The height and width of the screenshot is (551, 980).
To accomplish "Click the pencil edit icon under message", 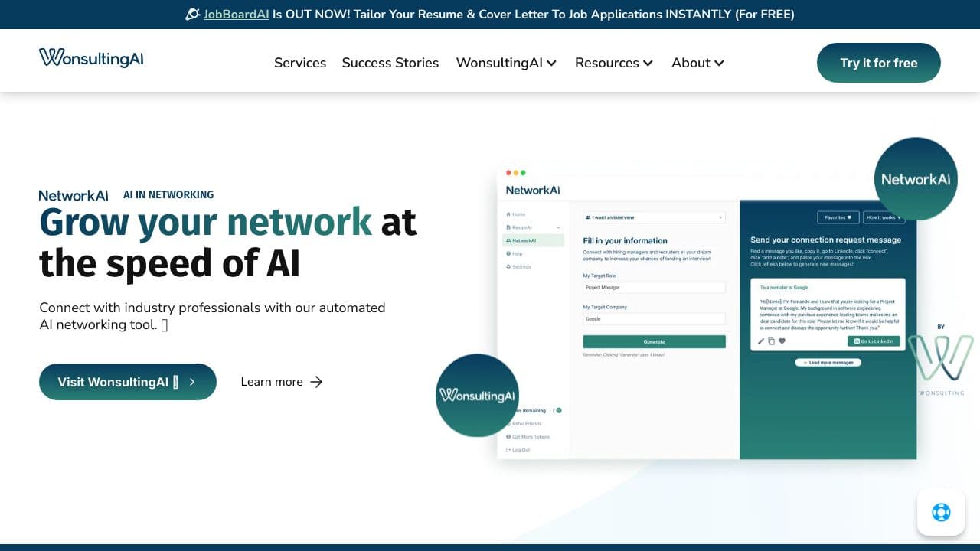I will [761, 341].
